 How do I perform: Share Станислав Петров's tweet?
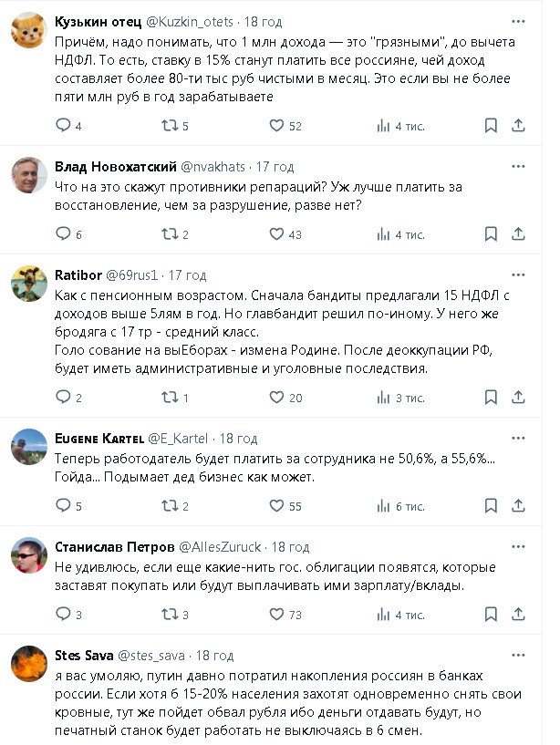point(519,615)
